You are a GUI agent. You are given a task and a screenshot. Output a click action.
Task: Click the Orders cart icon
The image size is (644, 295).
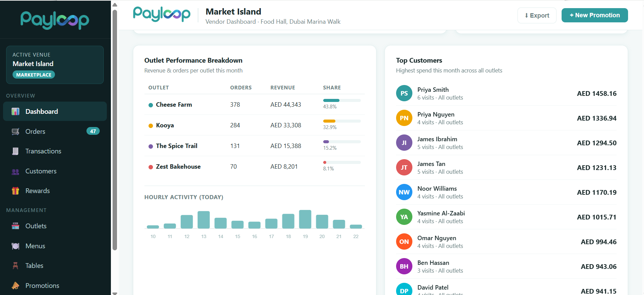(15, 131)
